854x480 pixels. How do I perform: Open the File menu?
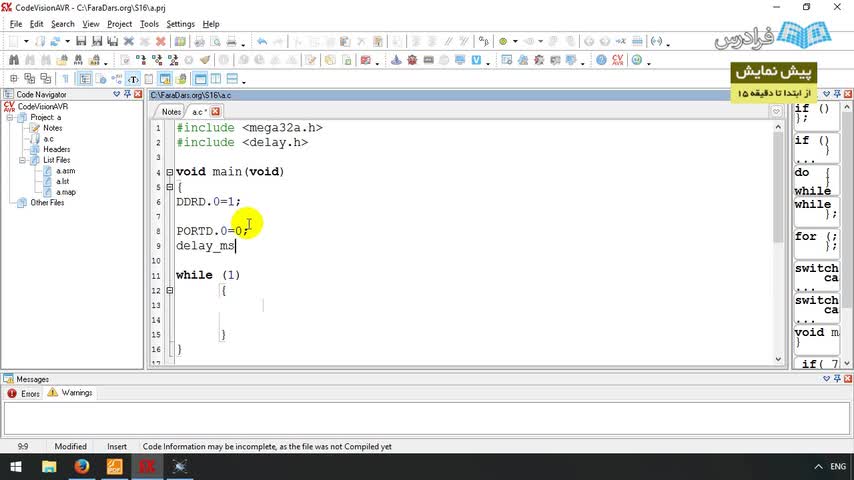point(16,24)
